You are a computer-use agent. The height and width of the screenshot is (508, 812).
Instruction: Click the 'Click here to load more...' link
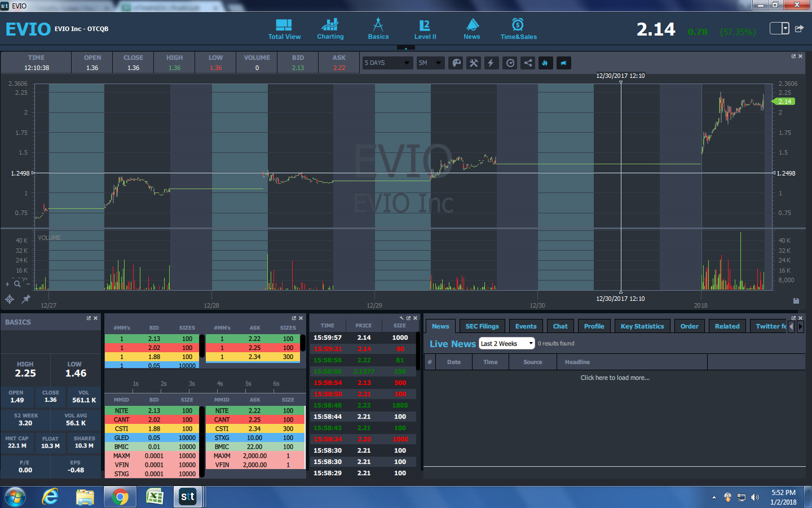[615, 378]
